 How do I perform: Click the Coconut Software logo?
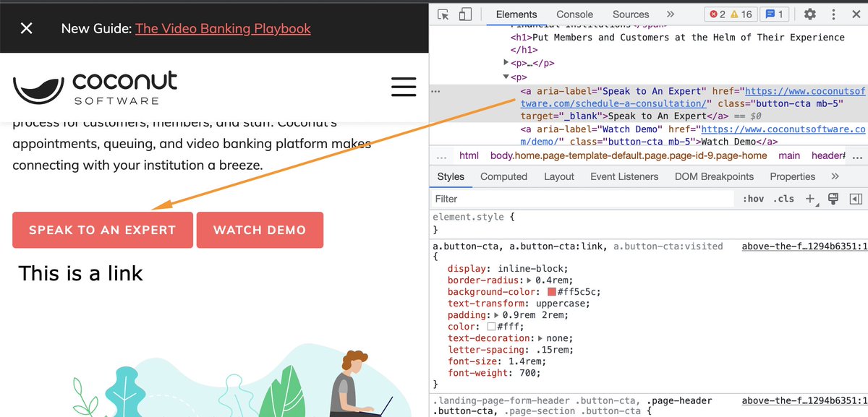click(95, 87)
